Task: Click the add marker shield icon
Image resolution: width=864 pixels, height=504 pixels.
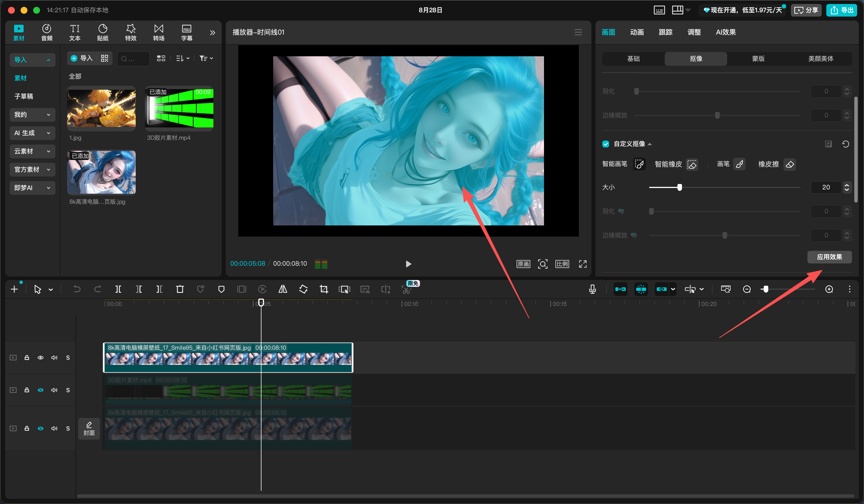Action: [x=221, y=289]
